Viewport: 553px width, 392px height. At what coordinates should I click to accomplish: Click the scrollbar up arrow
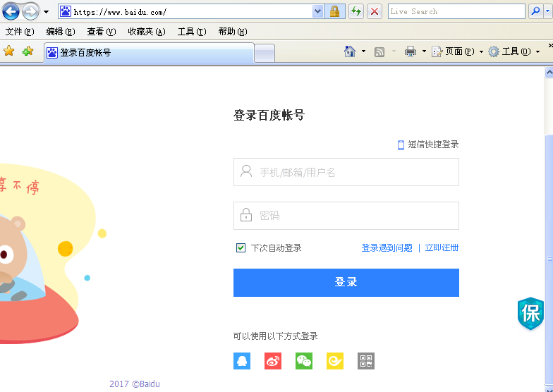click(x=549, y=73)
